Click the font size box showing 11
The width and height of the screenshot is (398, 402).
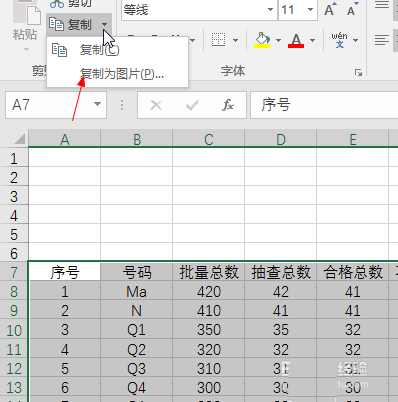pos(292,10)
